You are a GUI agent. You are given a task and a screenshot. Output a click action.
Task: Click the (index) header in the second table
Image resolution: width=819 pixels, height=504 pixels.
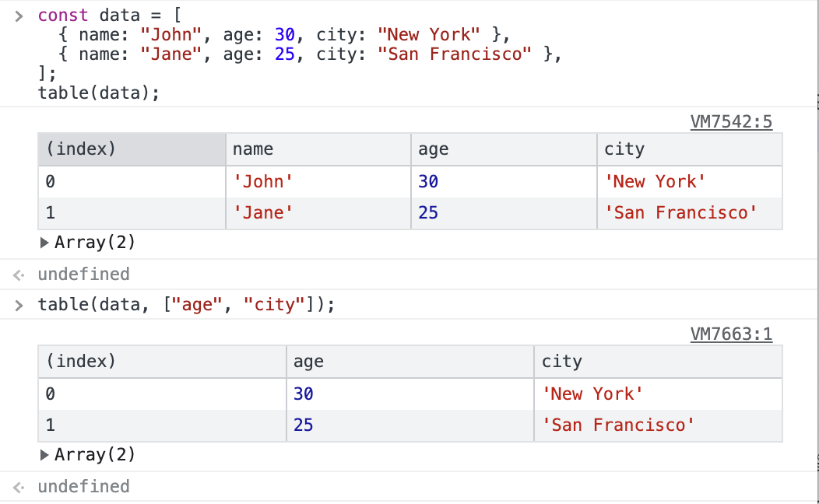pos(162,362)
